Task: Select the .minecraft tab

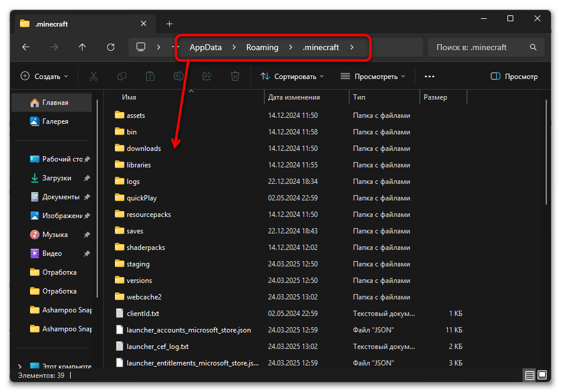Action: coord(85,24)
